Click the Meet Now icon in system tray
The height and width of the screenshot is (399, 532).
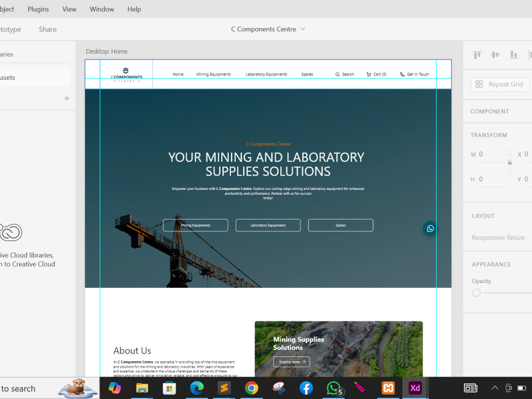tap(508, 388)
